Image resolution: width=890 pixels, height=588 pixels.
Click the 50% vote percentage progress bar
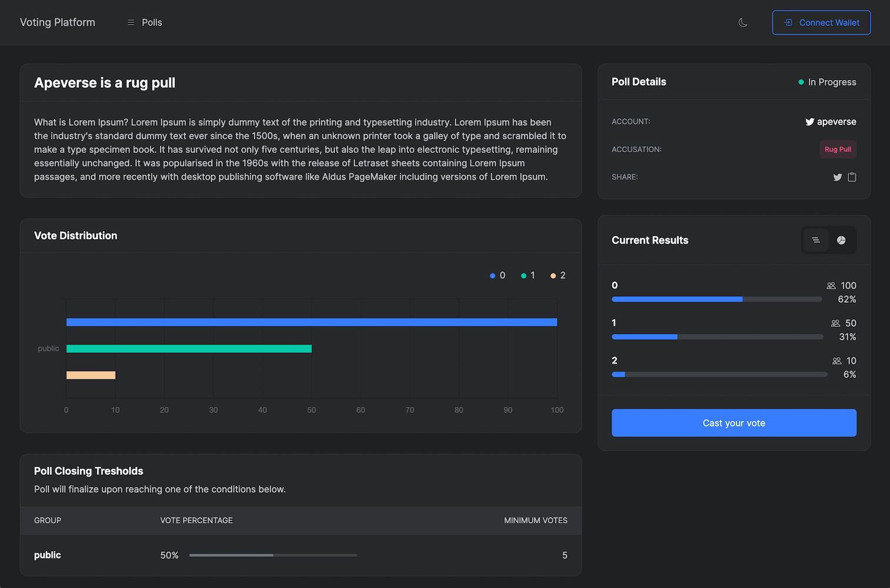pyautogui.click(x=273, y=555)
